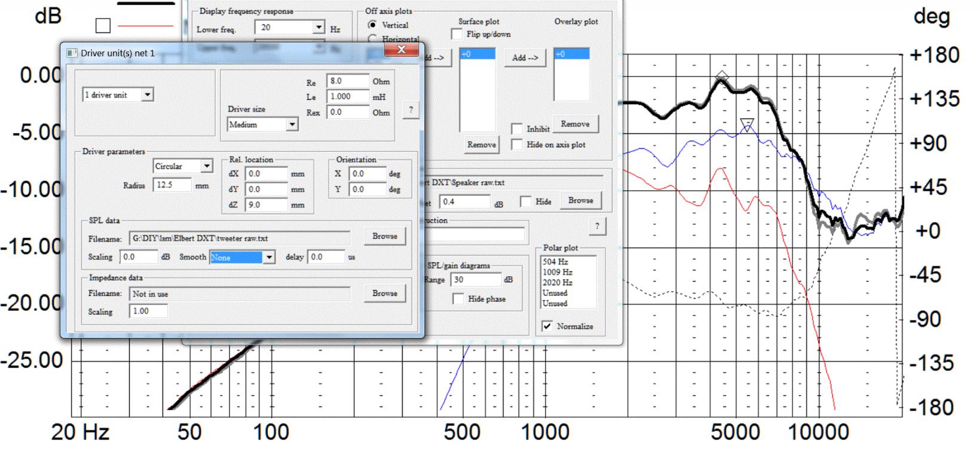Enable Flip up/down surface plot checkbox
This screenshot has height=458, width=980.
[x=457, y=34]
